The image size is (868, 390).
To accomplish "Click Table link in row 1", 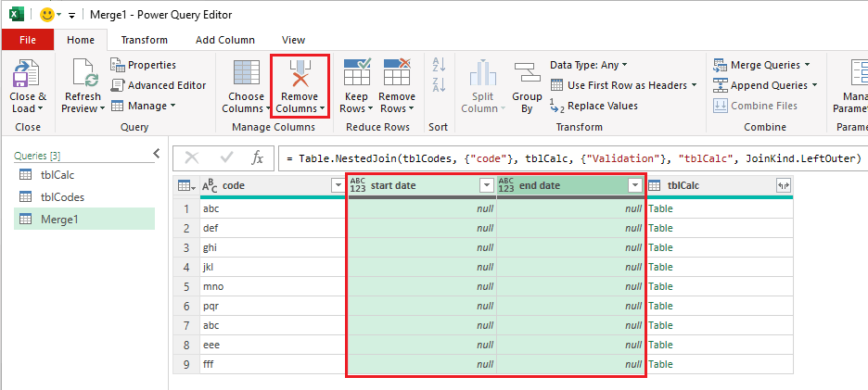I will pos(660,208).
